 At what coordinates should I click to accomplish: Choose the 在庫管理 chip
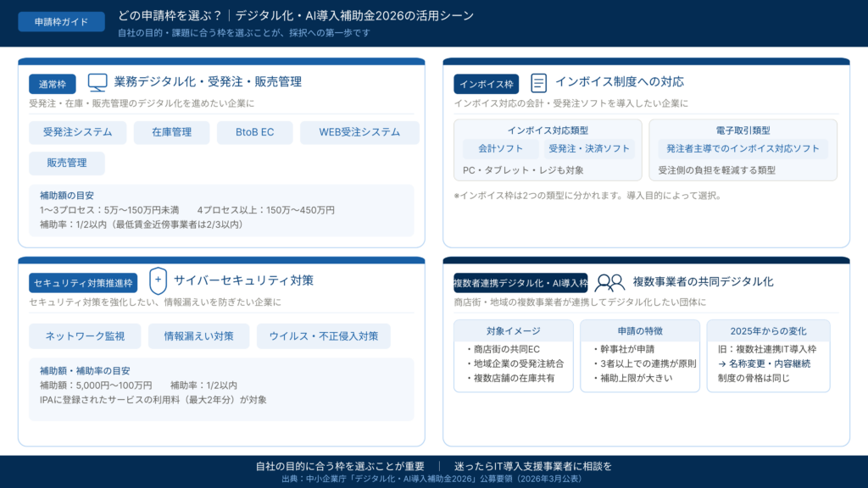pos(171,132)
